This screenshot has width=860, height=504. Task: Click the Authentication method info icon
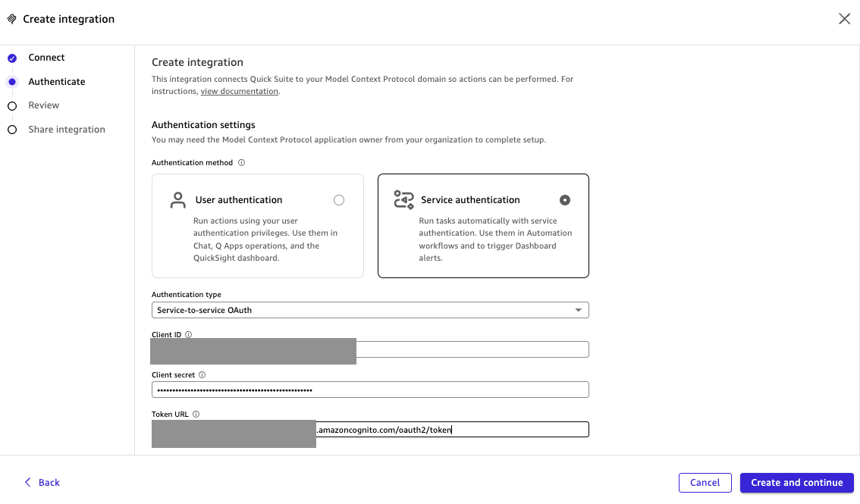[241, 163]
